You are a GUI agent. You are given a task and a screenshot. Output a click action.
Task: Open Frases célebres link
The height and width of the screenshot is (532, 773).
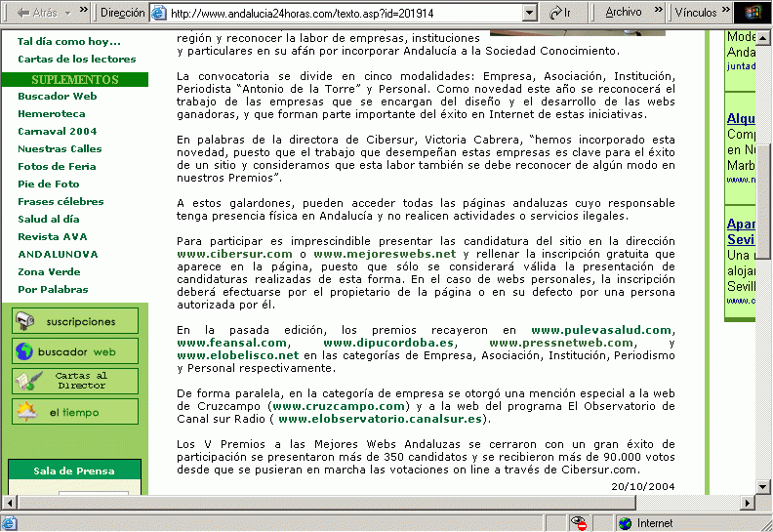[x=61, y=202]
